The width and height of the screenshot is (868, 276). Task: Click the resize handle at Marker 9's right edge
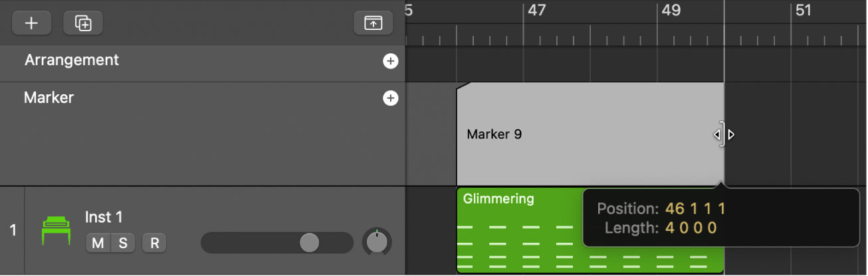(722, 135)
